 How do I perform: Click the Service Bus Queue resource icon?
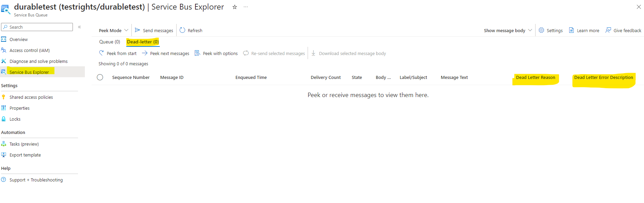tap(5, 9)
